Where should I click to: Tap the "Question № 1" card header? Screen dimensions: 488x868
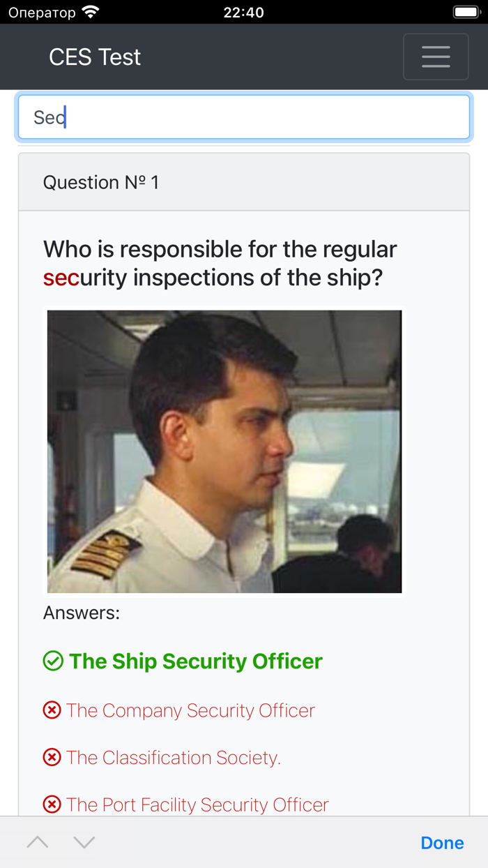coord(102,182)
